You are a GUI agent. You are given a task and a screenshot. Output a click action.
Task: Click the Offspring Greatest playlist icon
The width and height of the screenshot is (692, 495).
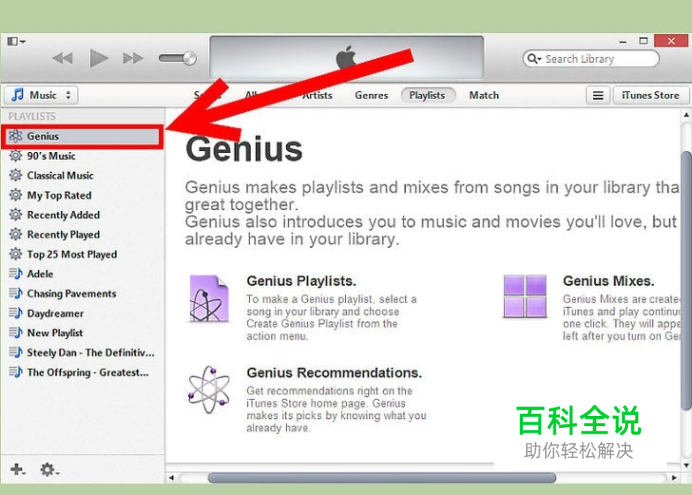pyautogui.click(x=15, y=372)
